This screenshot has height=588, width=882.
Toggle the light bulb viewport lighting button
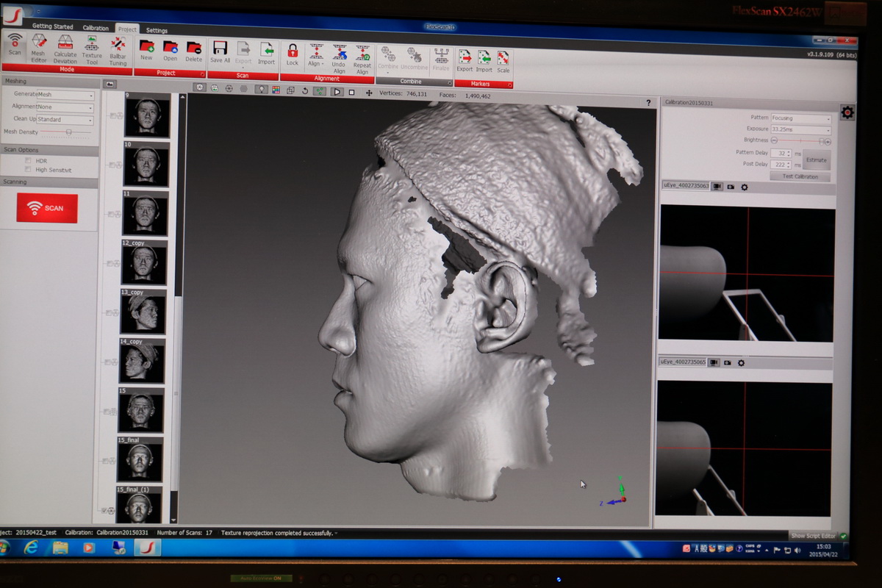[260, 90]
